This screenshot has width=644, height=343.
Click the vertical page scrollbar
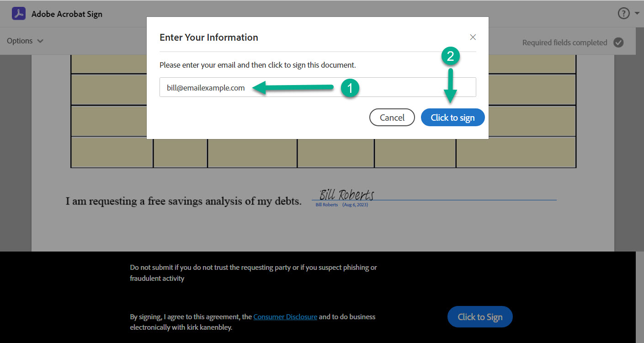pos(639,185)
